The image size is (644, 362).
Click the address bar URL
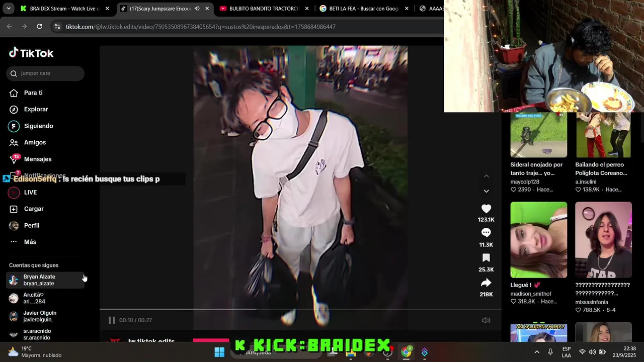(200, 27)
